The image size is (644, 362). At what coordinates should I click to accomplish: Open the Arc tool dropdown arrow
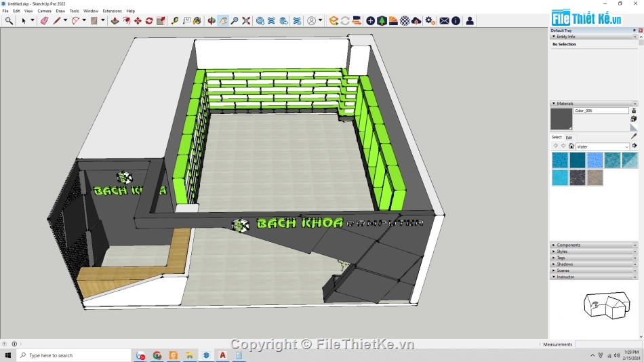point(84,20)
